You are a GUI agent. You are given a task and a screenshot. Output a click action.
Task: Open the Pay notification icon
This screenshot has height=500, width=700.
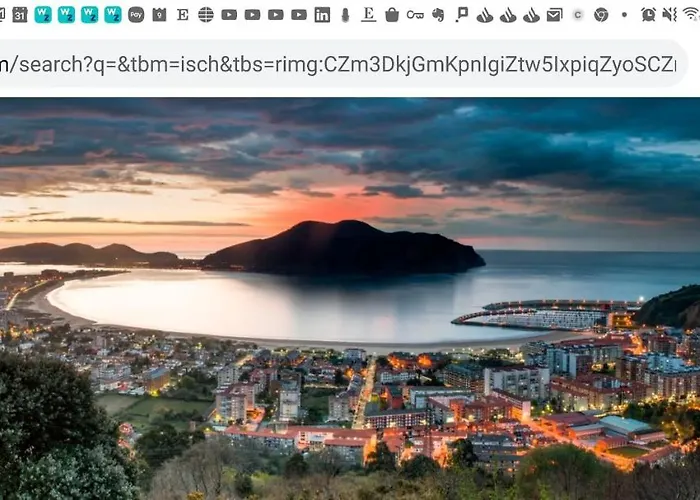[x=136, y=15]
